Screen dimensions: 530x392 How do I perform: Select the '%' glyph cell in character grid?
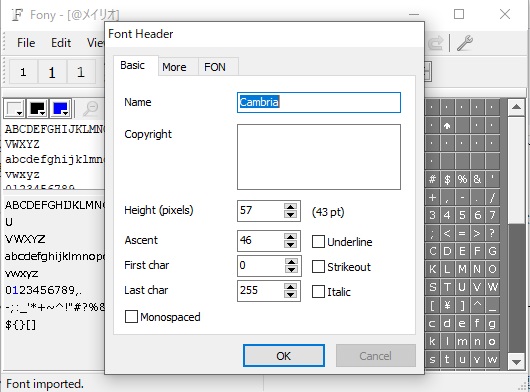point(462,179)
